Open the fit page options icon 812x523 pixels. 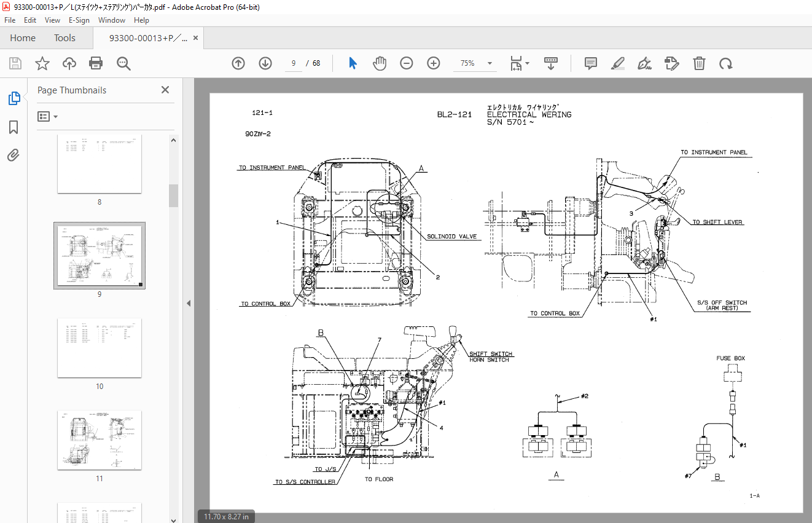click(x=520, y=63)
